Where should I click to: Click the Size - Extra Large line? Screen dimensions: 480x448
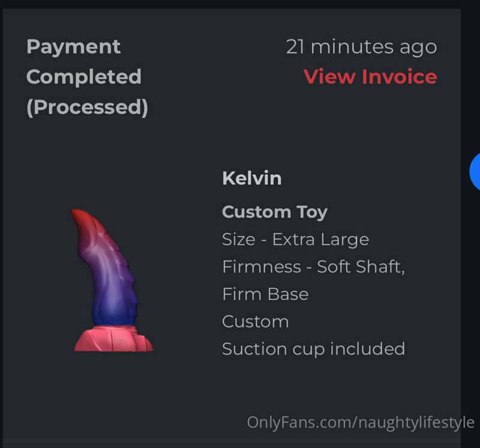pos(295,240)
